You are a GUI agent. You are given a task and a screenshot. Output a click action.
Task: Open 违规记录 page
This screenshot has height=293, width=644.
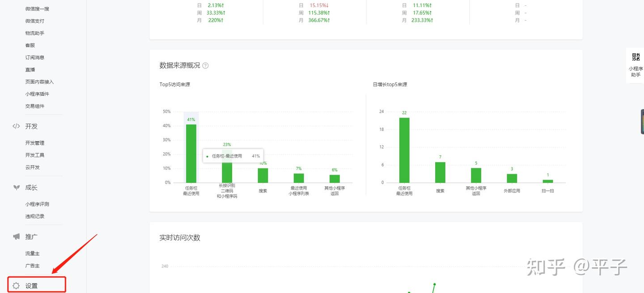pyautogui.click(x=35, y=216)
